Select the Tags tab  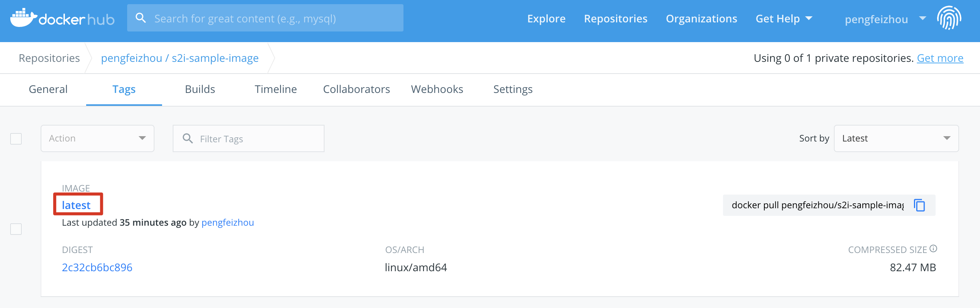124,90
